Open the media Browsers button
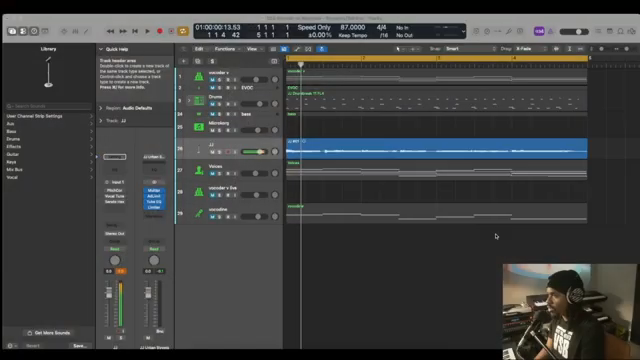Image resolution: width=640 pixels, height=360 pixels. [x=631, y=31]
